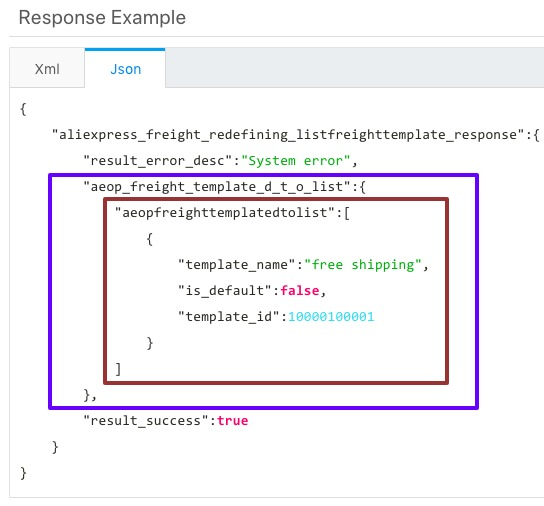Click the empty tab bar area right of Json
The image size is (544, 506).
pyautogui.click(x=355, y=68)
